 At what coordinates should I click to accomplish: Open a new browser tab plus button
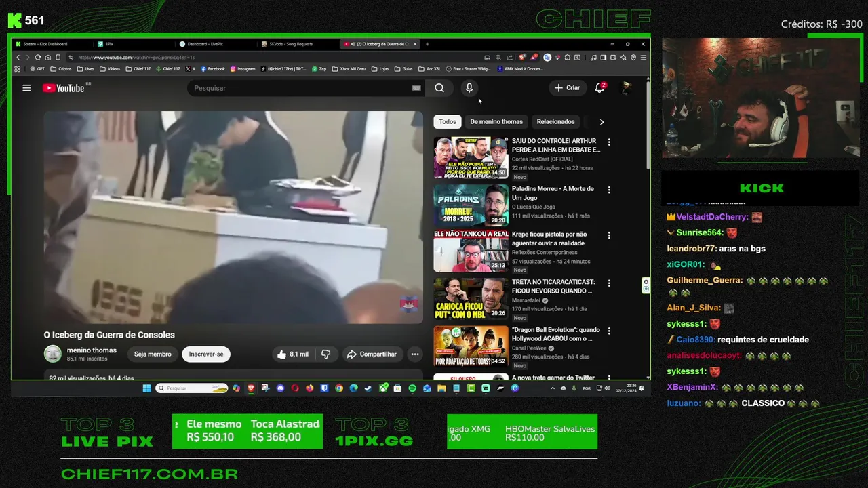(427, 44)
